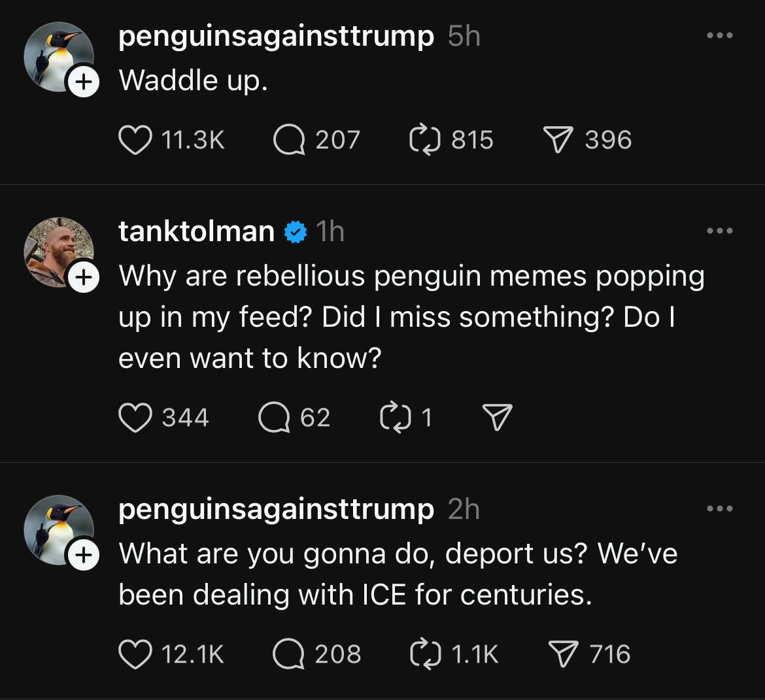The width and height of the screenshot is (765, 700).
Task: Tap the plus badge on the bottom penguin avatar
Action: coord(82,555)
